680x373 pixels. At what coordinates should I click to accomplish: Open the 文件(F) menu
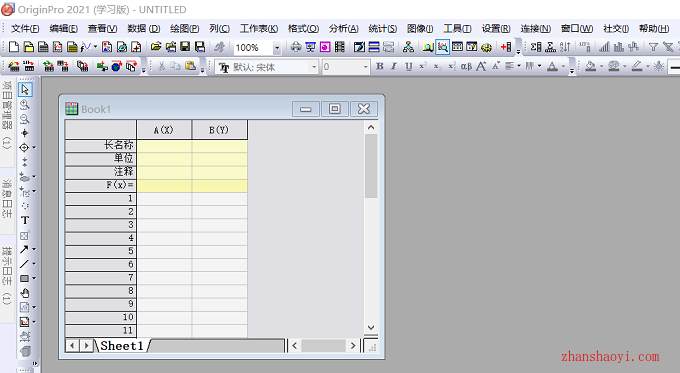pyautogui.click(x=25, y=29)
